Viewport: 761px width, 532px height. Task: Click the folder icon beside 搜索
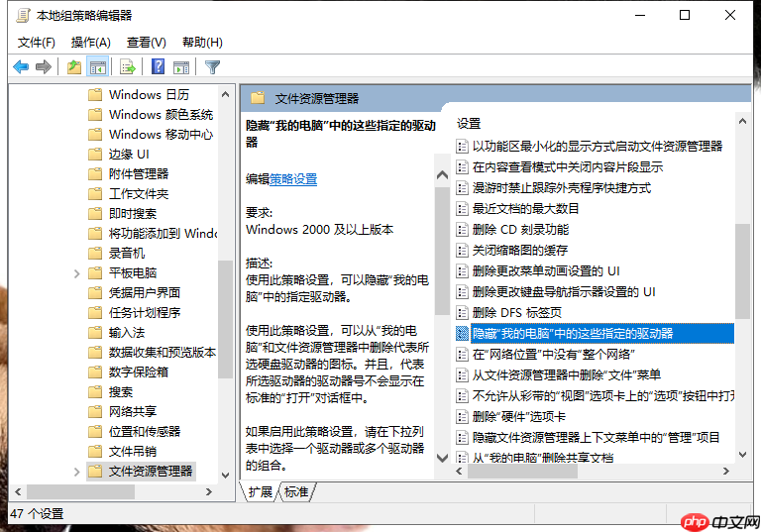pyautogui.click(x=95, y=391)
